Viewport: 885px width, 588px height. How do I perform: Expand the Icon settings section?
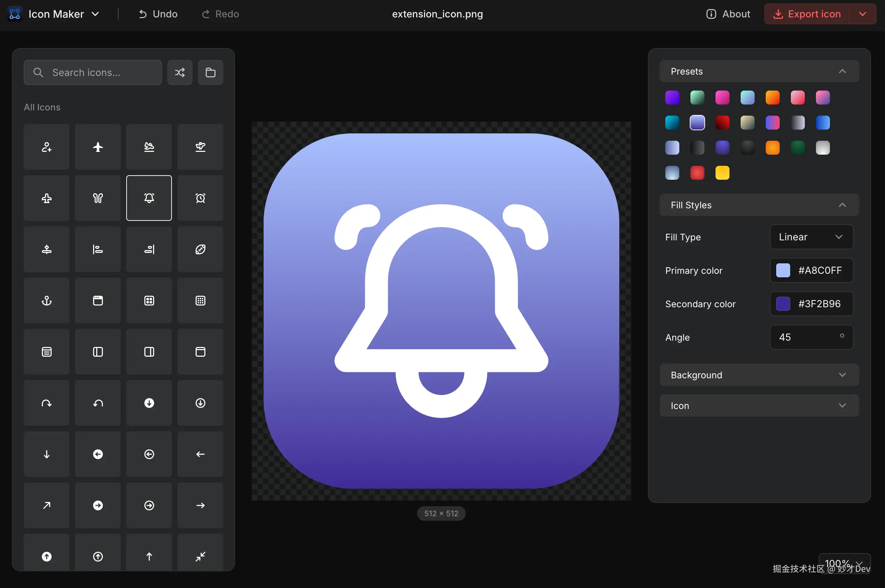coord(759,406)
